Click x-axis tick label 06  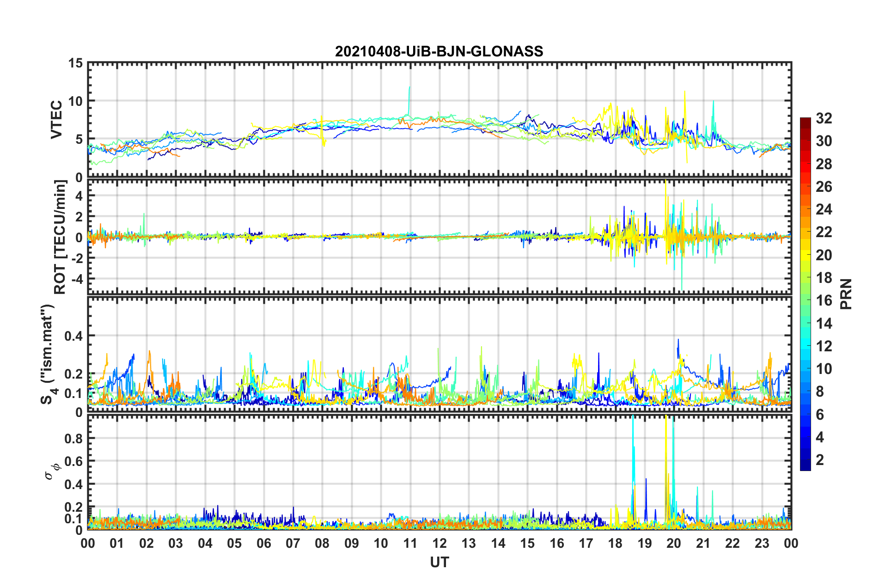pyautogui.click(x=264, y=543)
